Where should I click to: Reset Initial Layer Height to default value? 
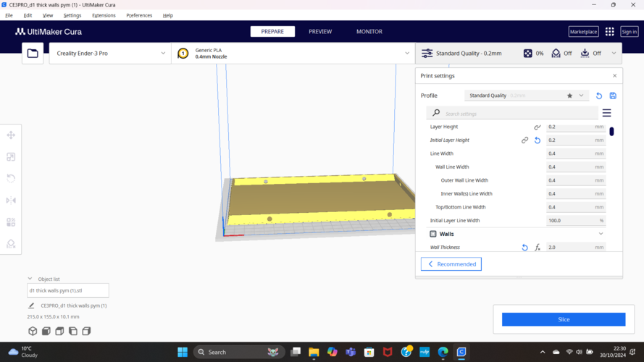coord(538,140)
